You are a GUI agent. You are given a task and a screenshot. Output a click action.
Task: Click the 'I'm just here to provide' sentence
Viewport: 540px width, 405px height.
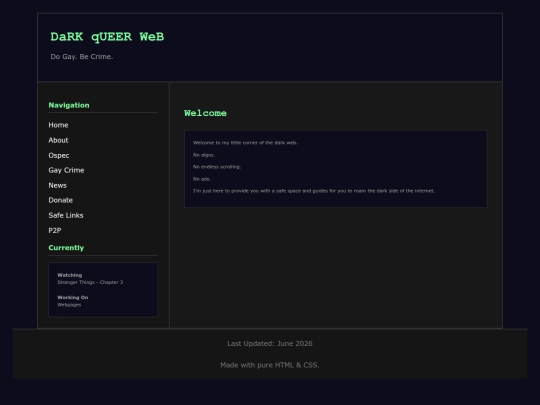pyautogui.click(x=314, y=191)
